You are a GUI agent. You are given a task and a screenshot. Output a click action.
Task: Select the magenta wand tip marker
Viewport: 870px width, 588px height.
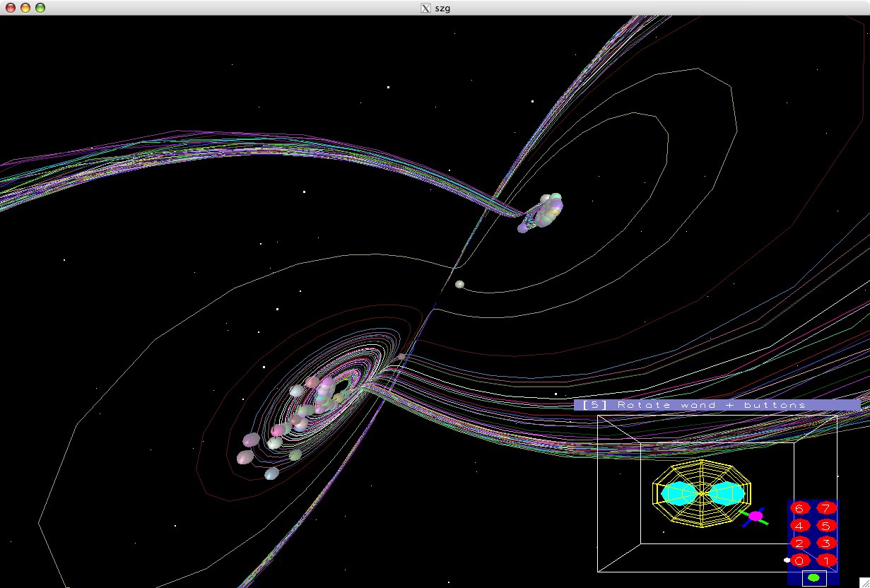tap(756, 516)
